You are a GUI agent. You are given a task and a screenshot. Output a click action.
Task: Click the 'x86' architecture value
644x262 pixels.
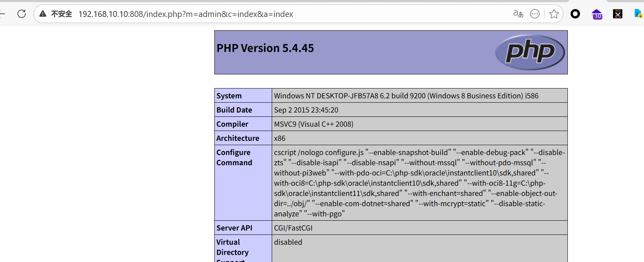(x=280, y=138)
